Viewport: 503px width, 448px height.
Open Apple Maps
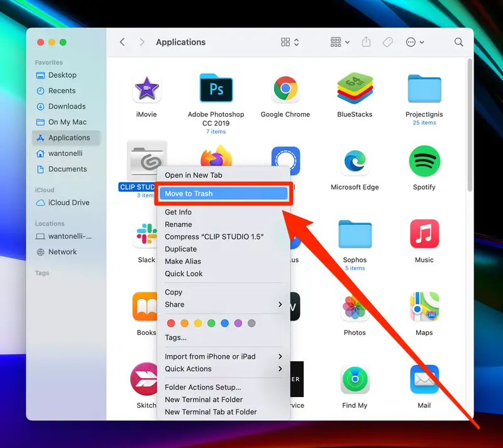coord(424,307)
